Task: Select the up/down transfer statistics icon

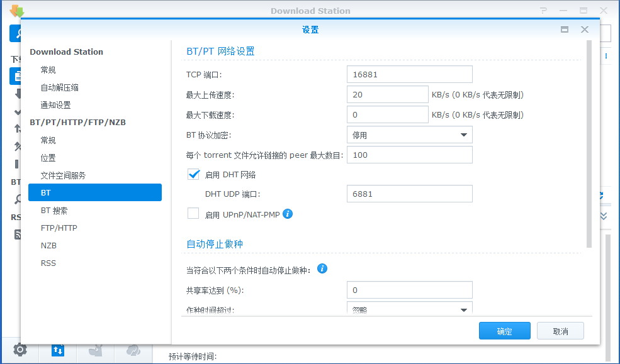Action: pyautogui.click(x=58, y=350)
